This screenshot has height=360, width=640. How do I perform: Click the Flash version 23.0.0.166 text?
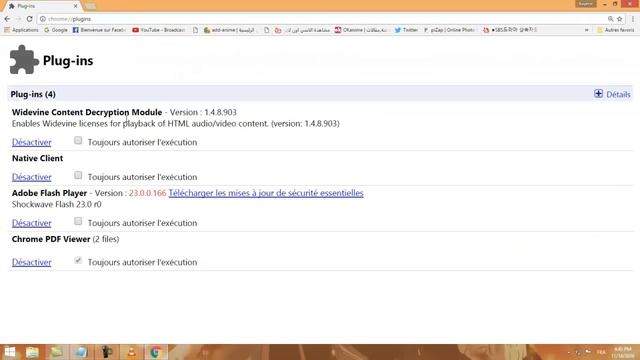coord(147,193)
